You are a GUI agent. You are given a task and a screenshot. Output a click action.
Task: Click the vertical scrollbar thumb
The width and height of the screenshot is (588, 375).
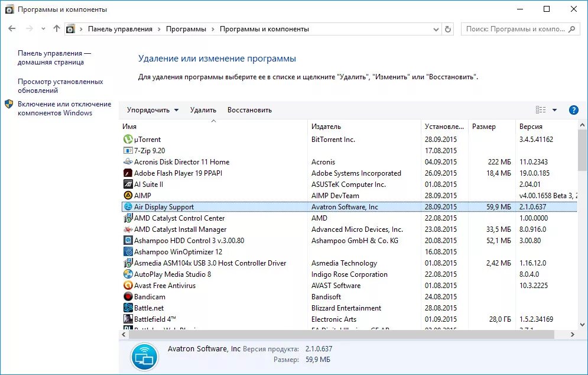[x=582, y=150]
